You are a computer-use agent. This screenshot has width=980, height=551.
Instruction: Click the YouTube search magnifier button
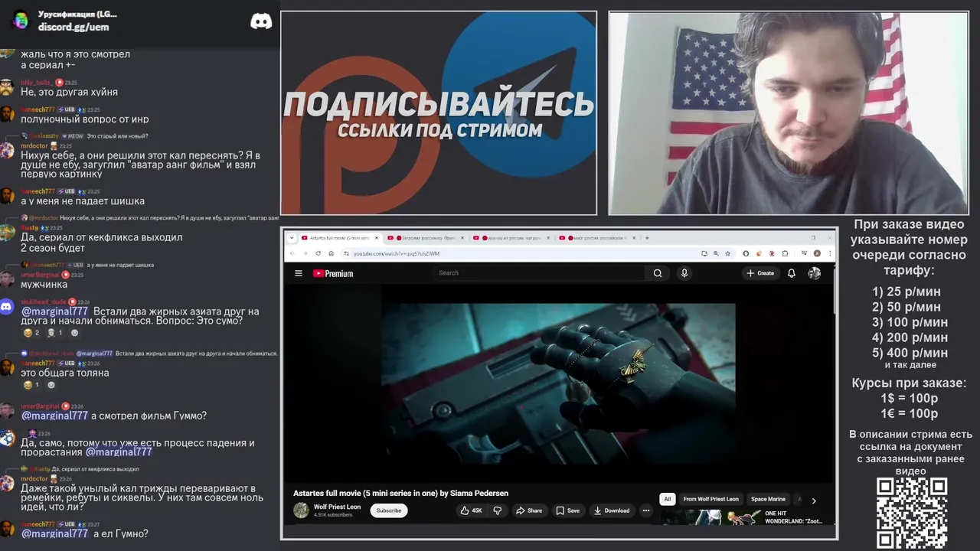click(x=658, y=273)
